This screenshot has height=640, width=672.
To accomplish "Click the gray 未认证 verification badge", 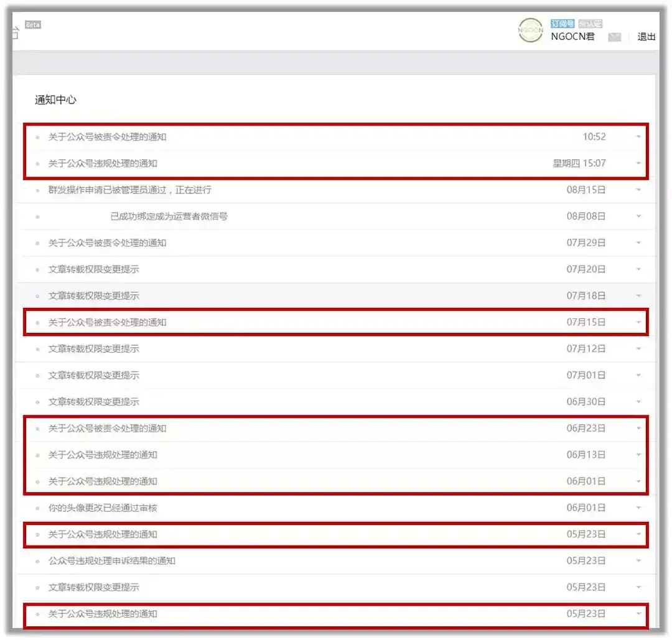I will click(x=590, y=24).
